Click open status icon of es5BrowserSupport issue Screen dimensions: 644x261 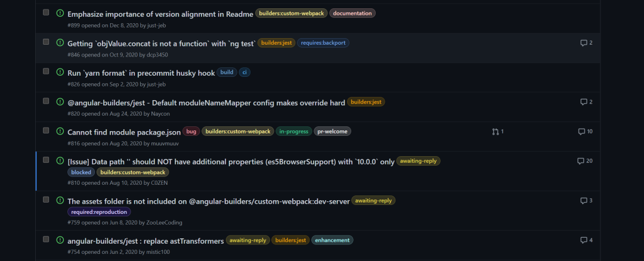[x=60, y=161]
